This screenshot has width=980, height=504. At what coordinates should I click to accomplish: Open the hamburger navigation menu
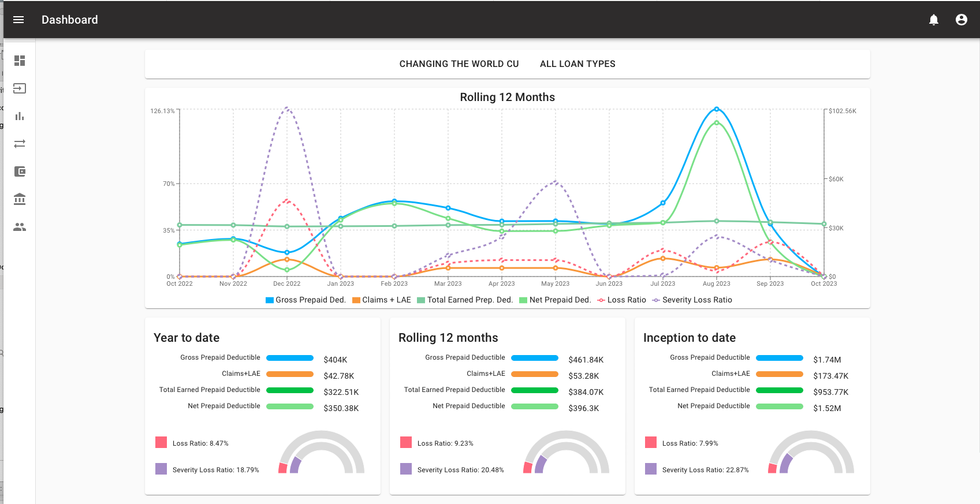pos(18,20)
